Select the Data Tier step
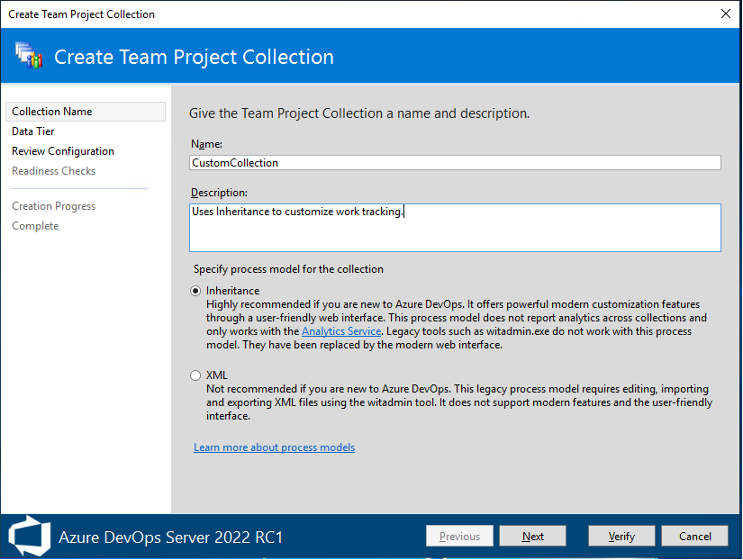 click(x=33, y=131)
